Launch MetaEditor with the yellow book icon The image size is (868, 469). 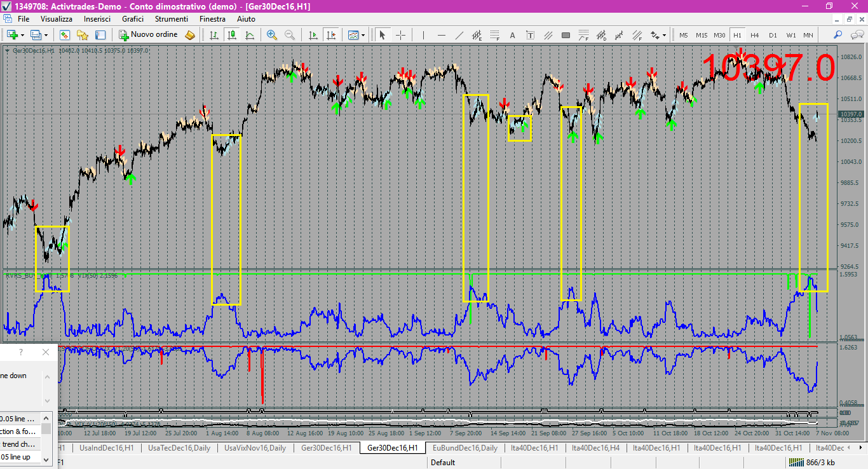(190, 35)
